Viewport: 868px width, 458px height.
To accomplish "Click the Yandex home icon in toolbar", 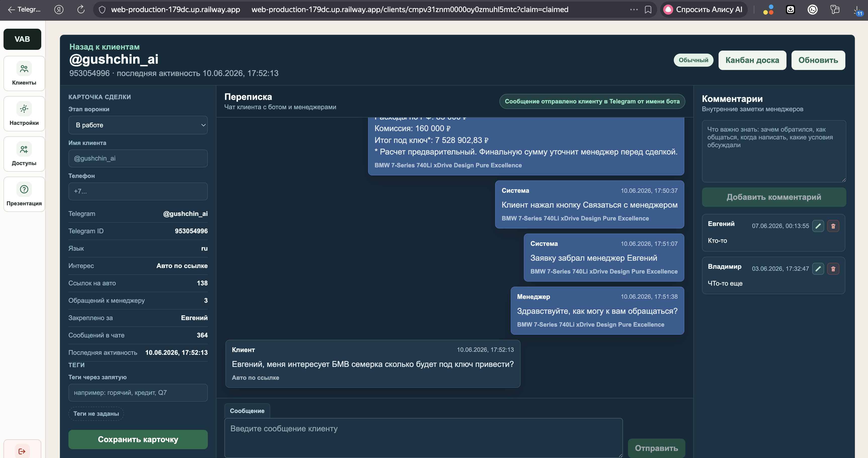I will click(59, 9).
